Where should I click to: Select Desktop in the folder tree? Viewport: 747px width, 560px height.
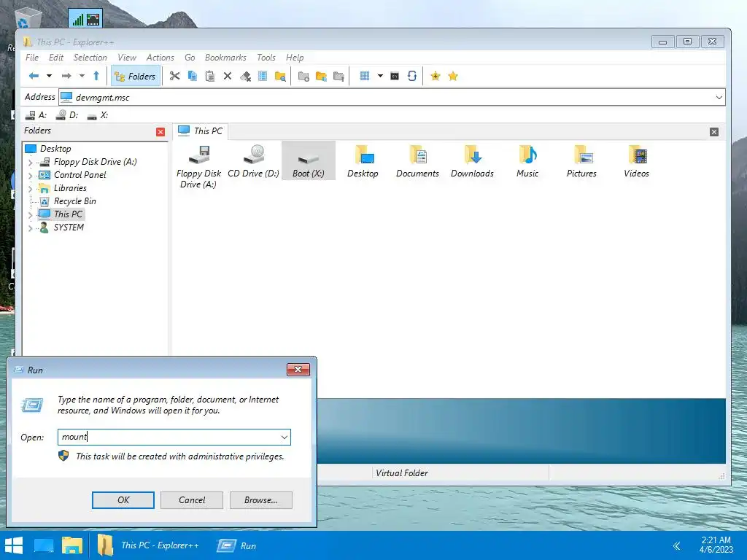click(55, 149)
